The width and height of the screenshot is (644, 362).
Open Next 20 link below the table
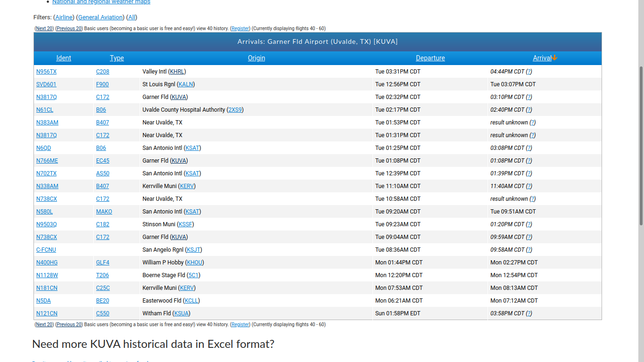[44, 324]
